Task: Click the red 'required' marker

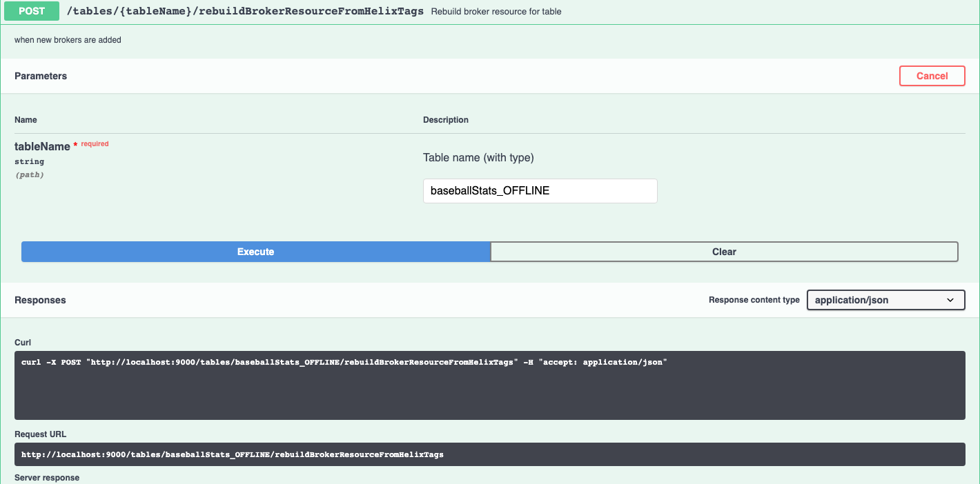Action: pyautogui.click(x=95, y=144)
